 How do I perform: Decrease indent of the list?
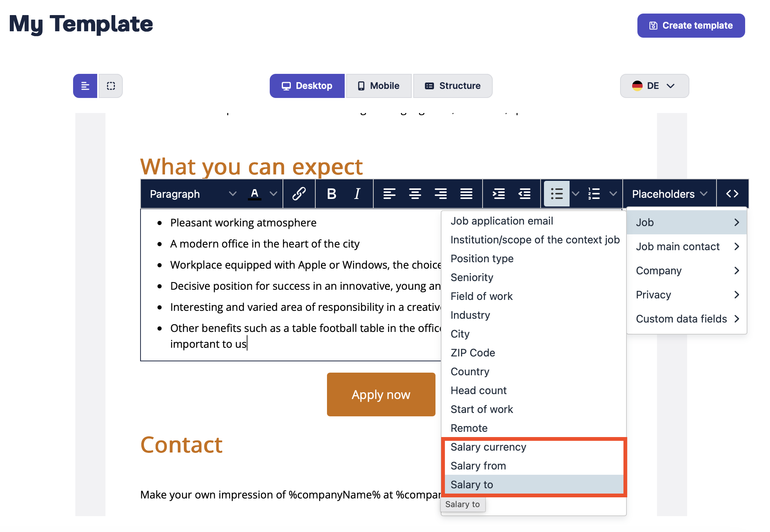[524, 194]
